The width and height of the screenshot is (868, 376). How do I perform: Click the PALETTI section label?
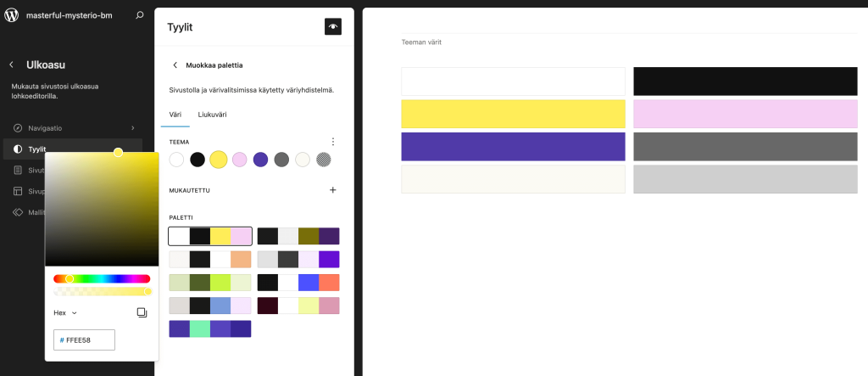(181, 217)
